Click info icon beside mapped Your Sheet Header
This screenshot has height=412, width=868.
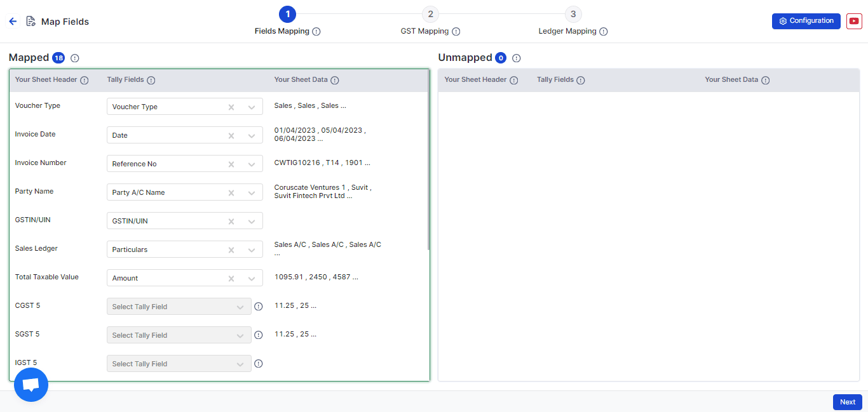click(85, 81)
